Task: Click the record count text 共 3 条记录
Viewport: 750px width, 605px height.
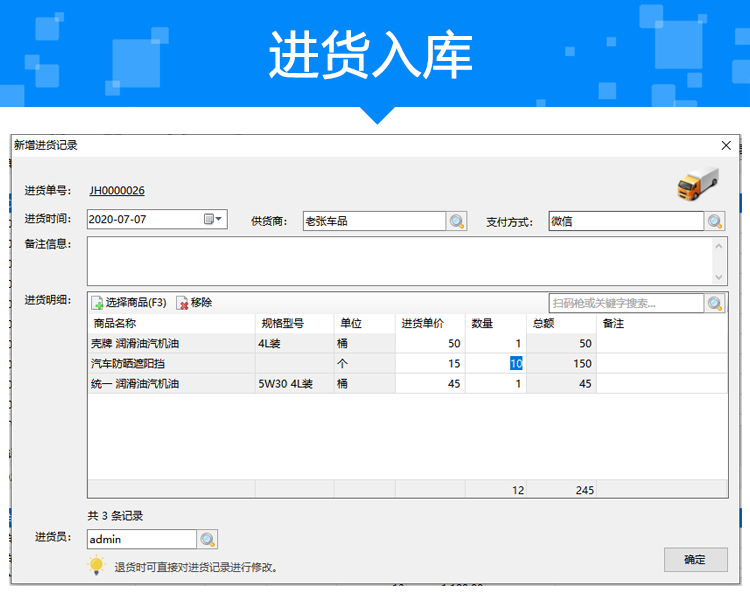Action: click(115, 516)
